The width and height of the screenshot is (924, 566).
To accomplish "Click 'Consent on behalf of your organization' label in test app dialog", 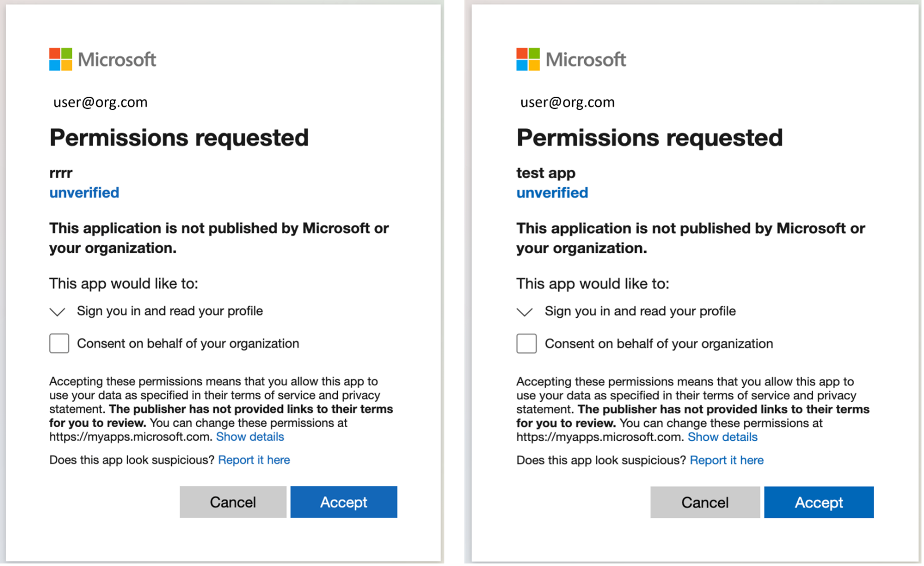I will [659, 343].
